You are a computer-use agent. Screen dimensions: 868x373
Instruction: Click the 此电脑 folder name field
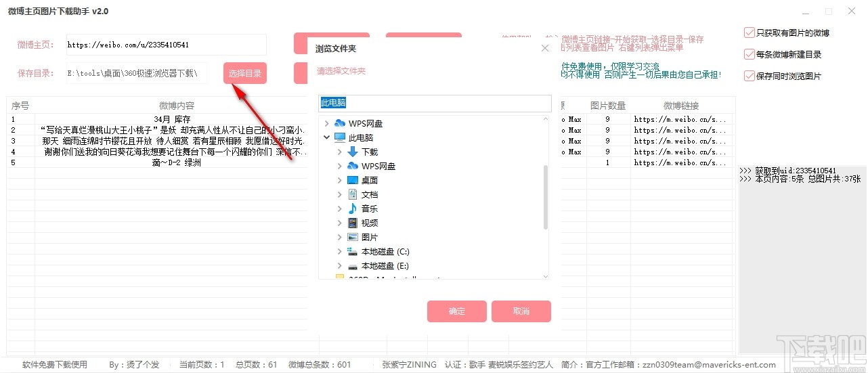point(435,103)
